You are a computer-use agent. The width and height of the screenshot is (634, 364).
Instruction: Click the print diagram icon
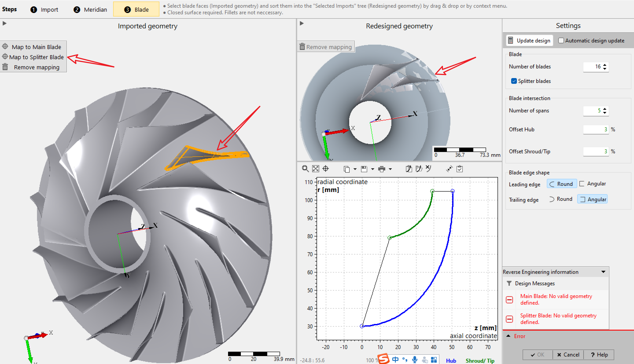382,169
